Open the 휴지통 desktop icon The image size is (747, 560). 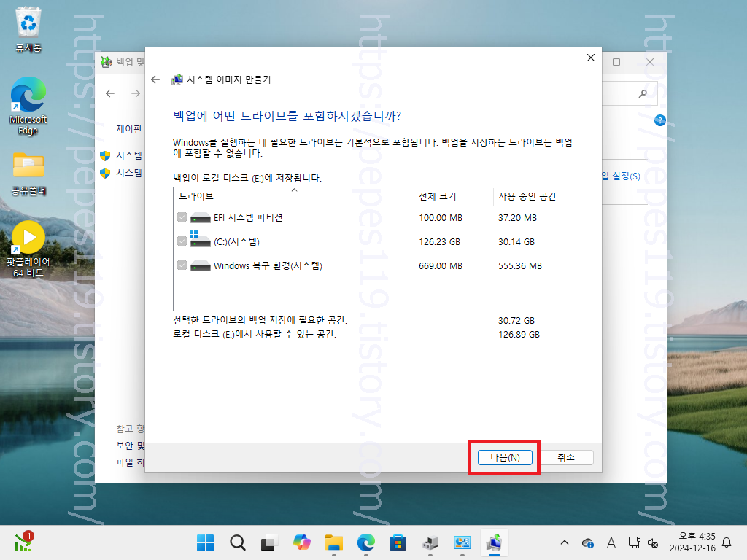[28, 29]
